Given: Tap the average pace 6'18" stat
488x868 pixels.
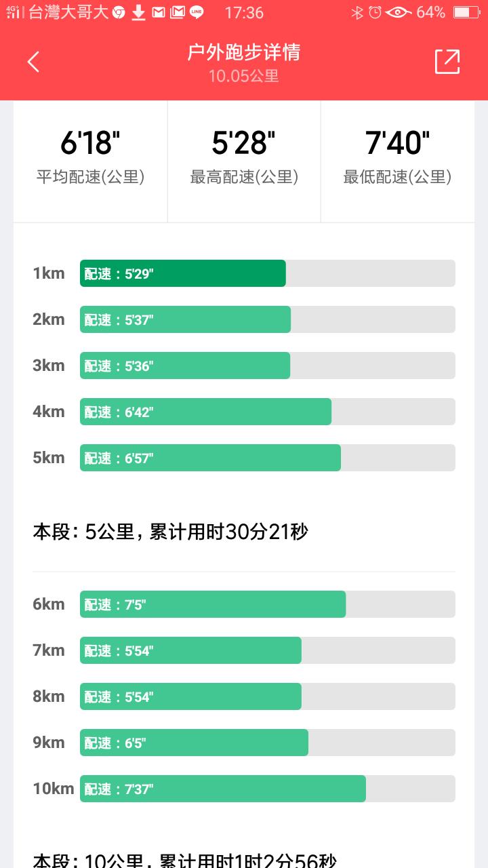Looking at the screenshot, I should point(90,157).
